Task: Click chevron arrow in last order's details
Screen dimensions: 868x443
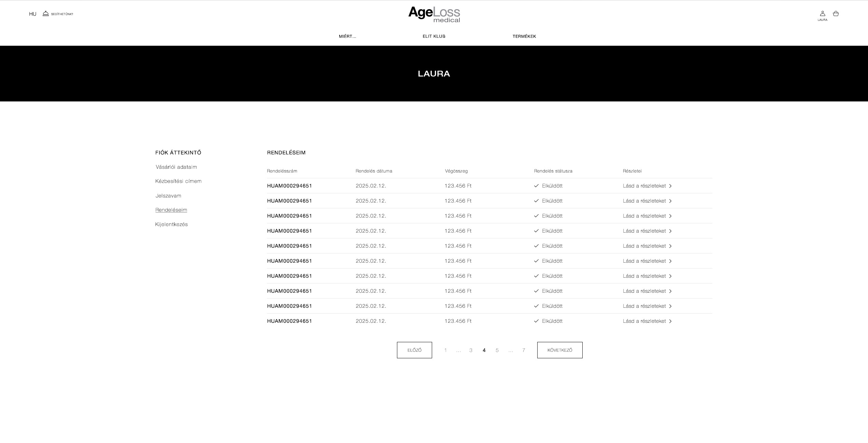Action: tap(670, 321)
